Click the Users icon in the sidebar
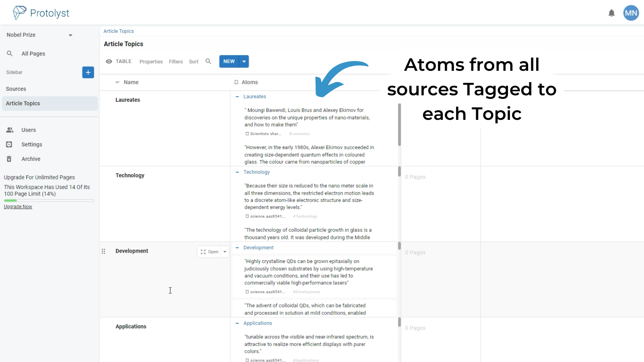The image size is (644, 362). [x=10, y=130]
